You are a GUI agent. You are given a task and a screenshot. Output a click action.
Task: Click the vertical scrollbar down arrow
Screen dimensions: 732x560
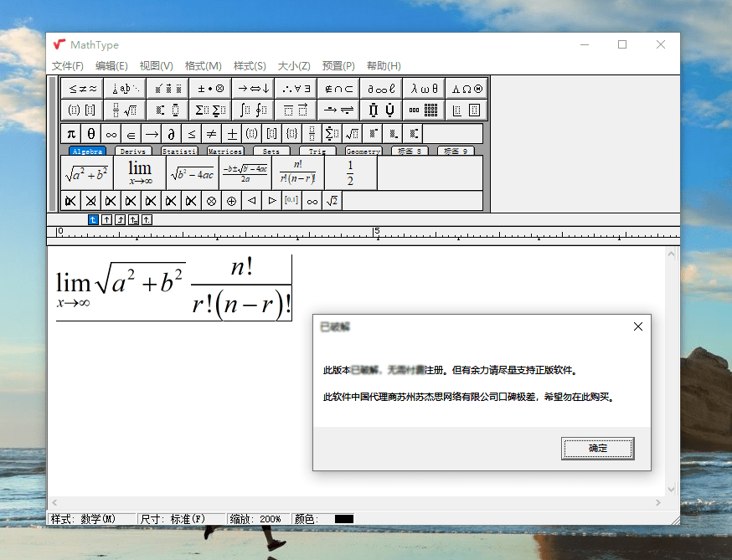672,490
